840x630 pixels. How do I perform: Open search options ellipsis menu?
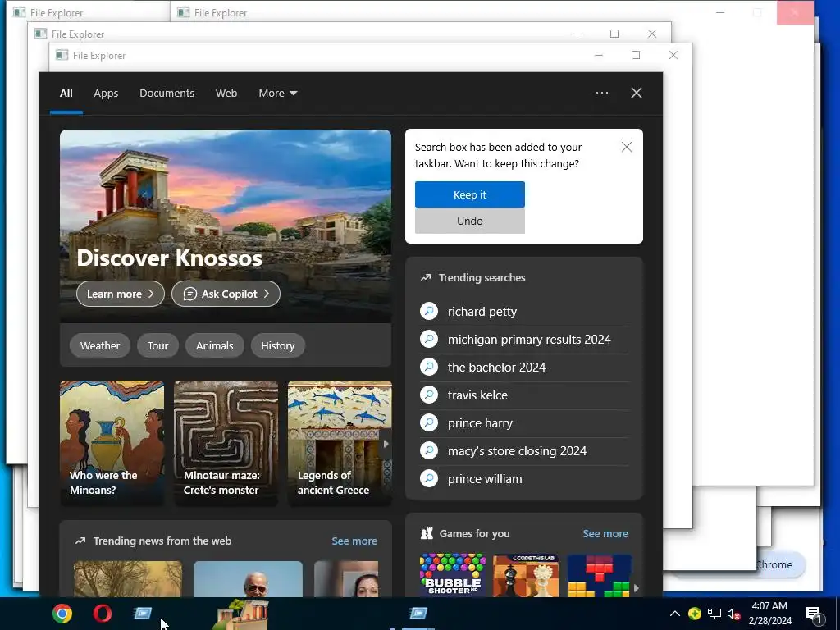coord(602,93)
